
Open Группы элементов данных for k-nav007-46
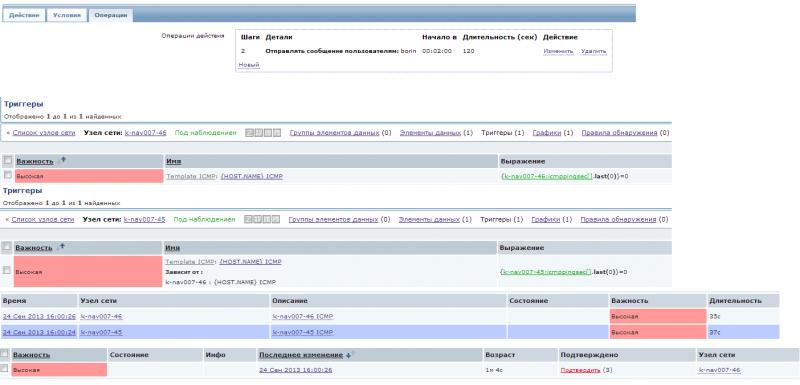pyautogui.click(x=334, y=133)
